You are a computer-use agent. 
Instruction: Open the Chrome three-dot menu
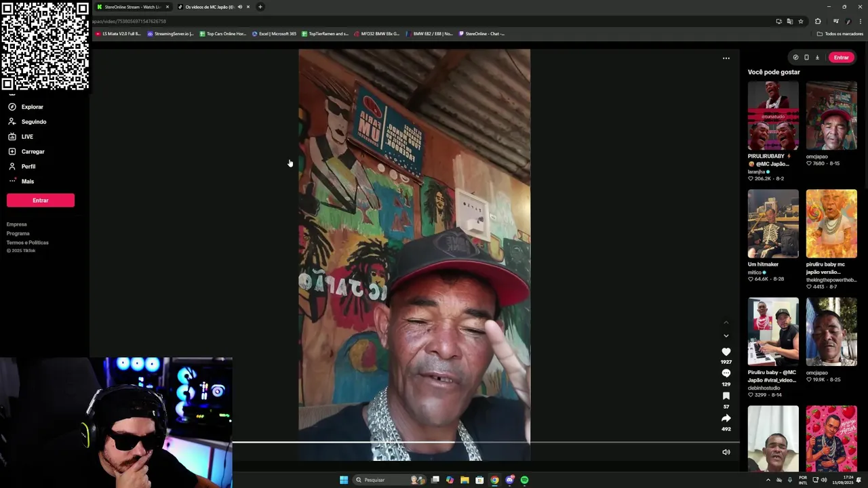coord(861,22)
